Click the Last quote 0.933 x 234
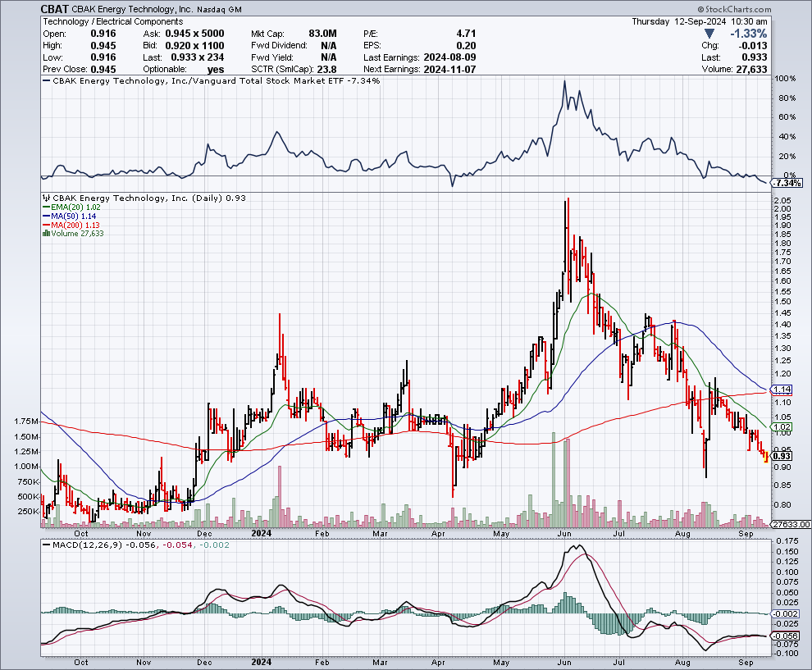This screenshot has height=670, width=812. coord(198,57)
